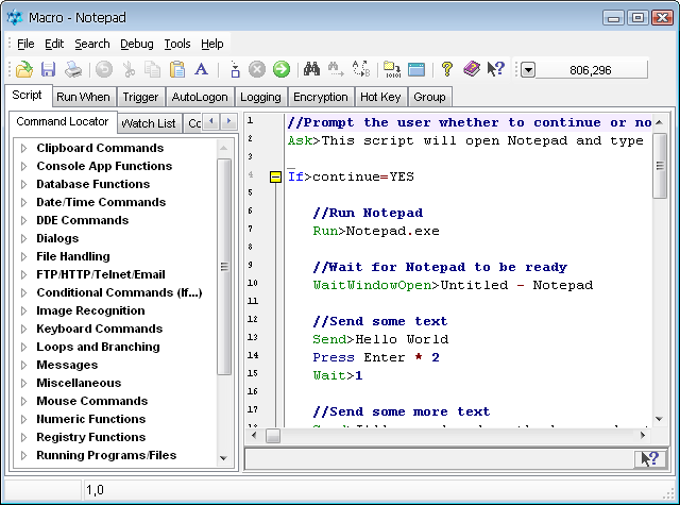680x505 pixels.
Task: Click the input field below the editor
Action: coord(440,459)
